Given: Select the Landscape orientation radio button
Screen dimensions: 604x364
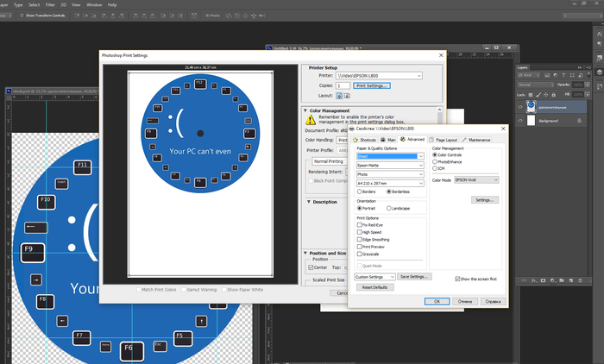Looking at the screenshot, I should pos(387,208).
